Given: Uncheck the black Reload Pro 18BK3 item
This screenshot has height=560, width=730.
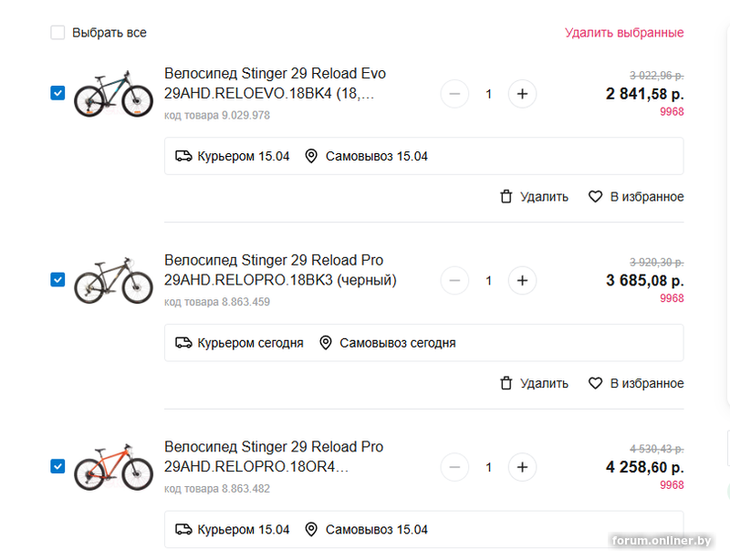Looking at the screenshot, I should click(57, 280).
